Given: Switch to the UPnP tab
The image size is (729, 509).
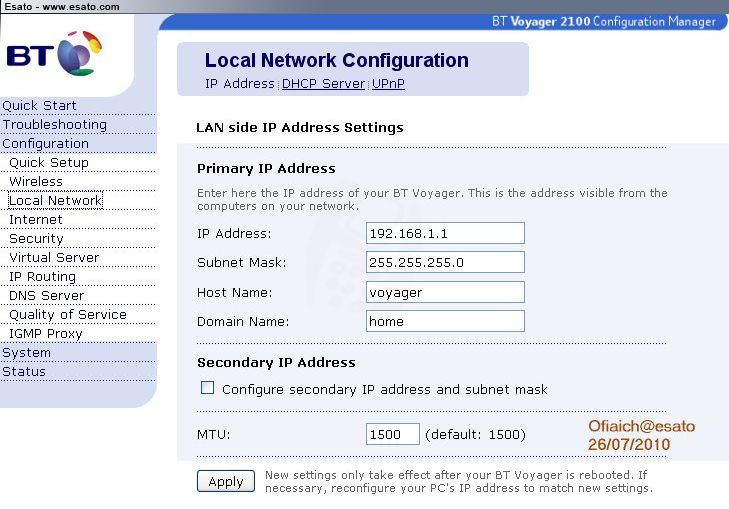Looking at the screenshot, I should pos(388,84).
